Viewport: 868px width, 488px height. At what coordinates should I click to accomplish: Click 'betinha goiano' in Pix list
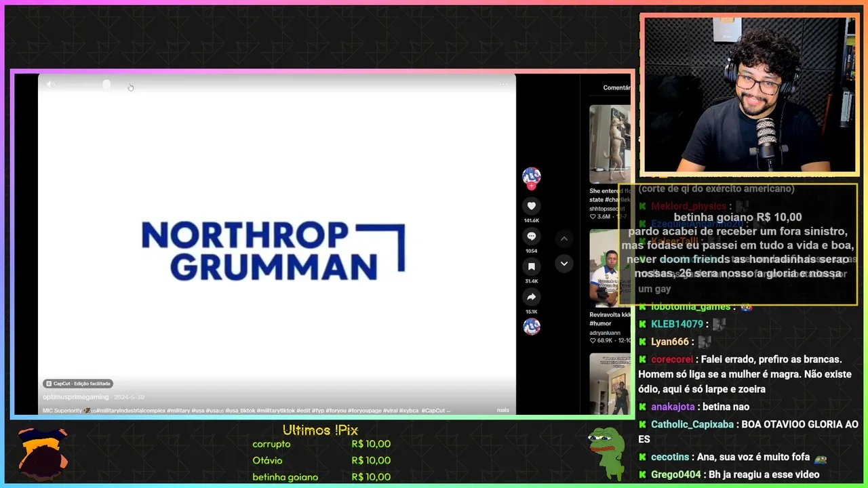pos(285,477)
